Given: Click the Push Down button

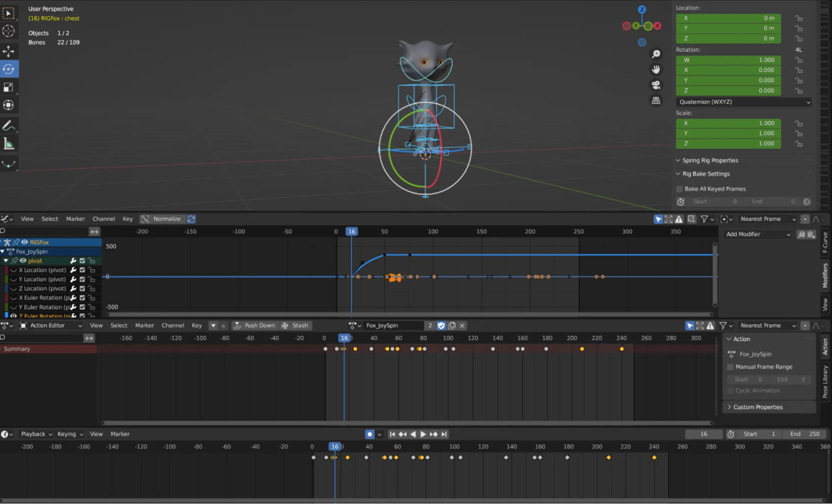Looking at the screenshot, I should (254, 325).
